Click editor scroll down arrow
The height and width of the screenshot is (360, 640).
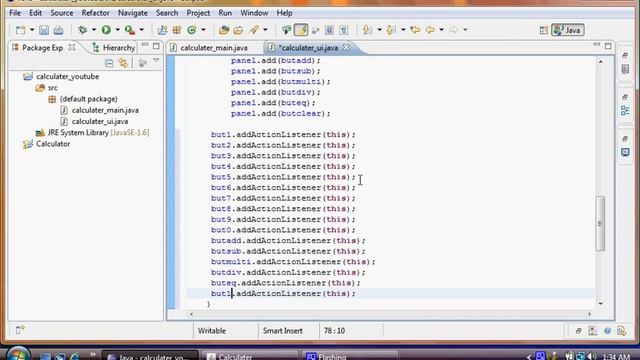(600, 304)
